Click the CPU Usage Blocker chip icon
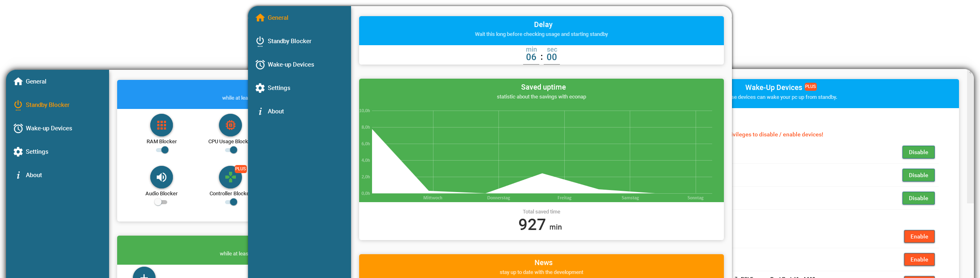Screen dimensions: 980x278 (x=230, y=125)
